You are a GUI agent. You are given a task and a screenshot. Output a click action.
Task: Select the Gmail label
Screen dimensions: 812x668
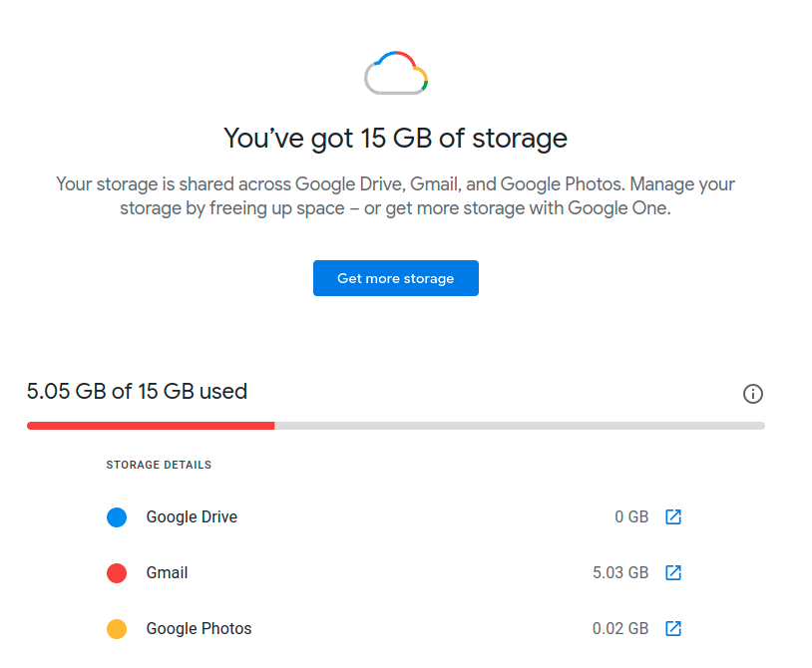(167, 573)
